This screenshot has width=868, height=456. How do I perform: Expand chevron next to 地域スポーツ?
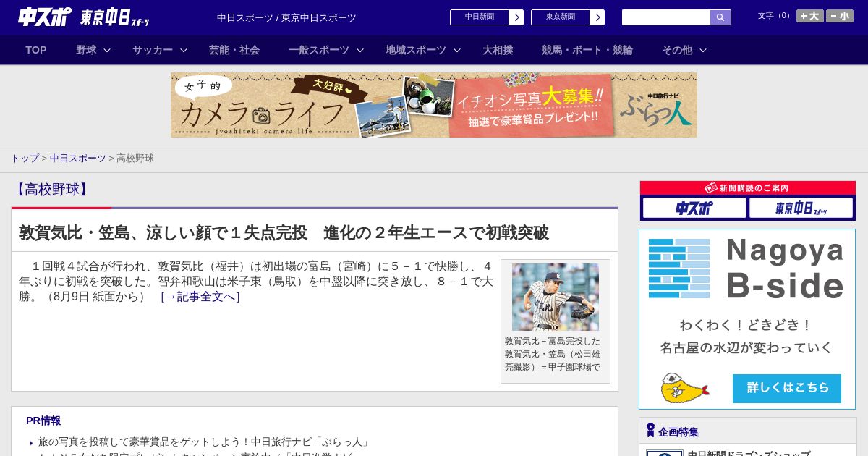[x=457, y=51]
